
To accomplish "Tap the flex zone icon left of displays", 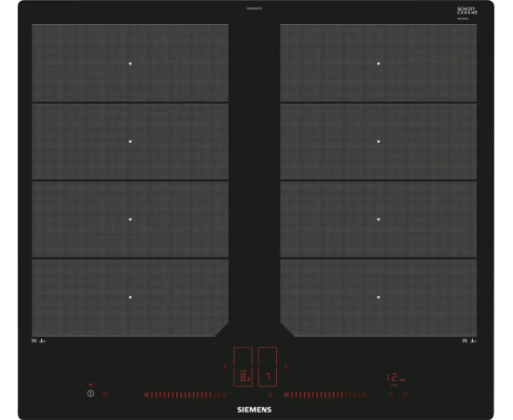I will pyautogui.click(x=225, y=367).
